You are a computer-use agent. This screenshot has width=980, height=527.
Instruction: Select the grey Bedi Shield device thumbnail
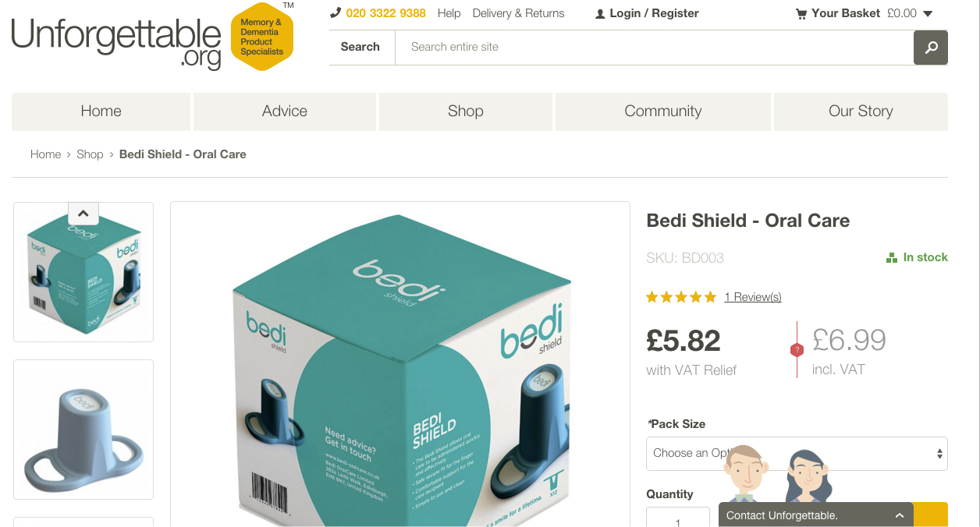pyautogui.click(x=83, y=430)
